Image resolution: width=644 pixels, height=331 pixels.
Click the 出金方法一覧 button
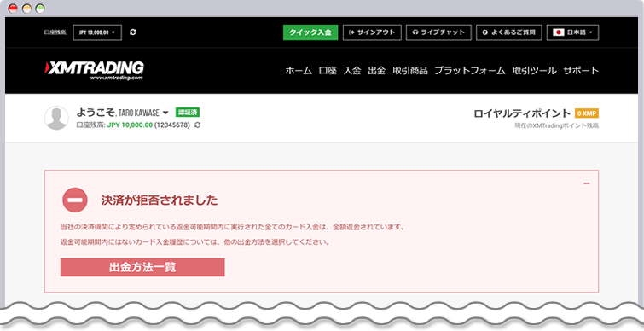[142, 267]
